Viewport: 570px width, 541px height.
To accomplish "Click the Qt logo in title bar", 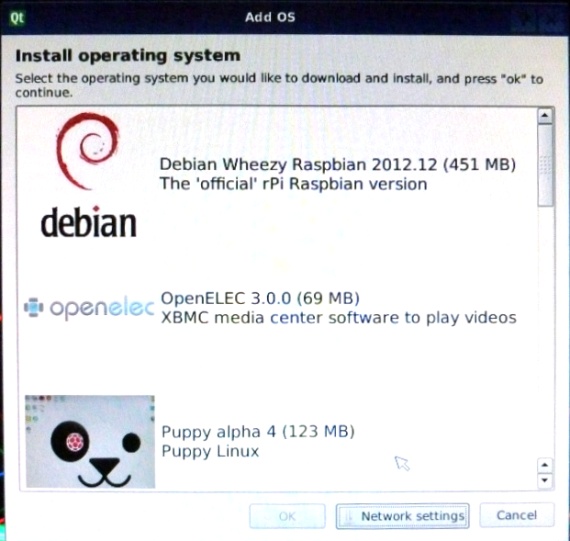I will [x=17, y=18].
